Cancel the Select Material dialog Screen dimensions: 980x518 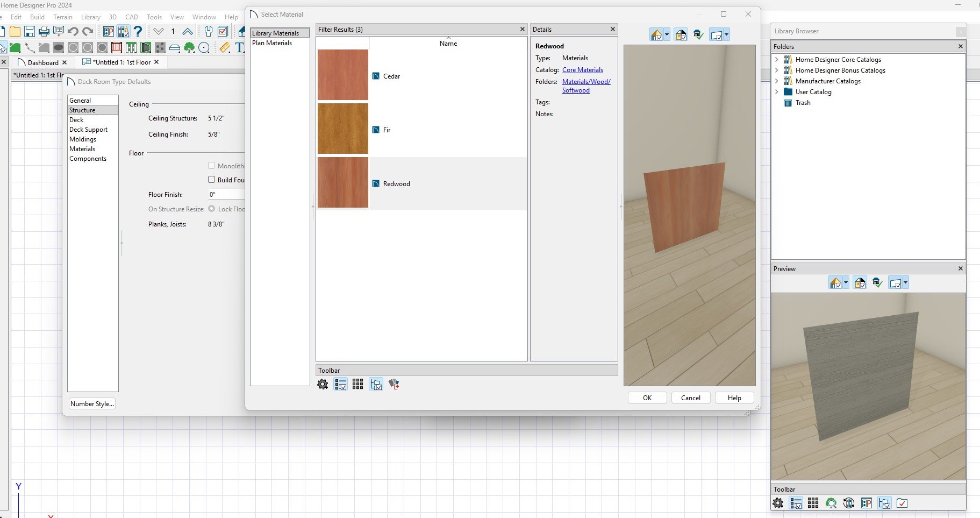coord(691,398)
